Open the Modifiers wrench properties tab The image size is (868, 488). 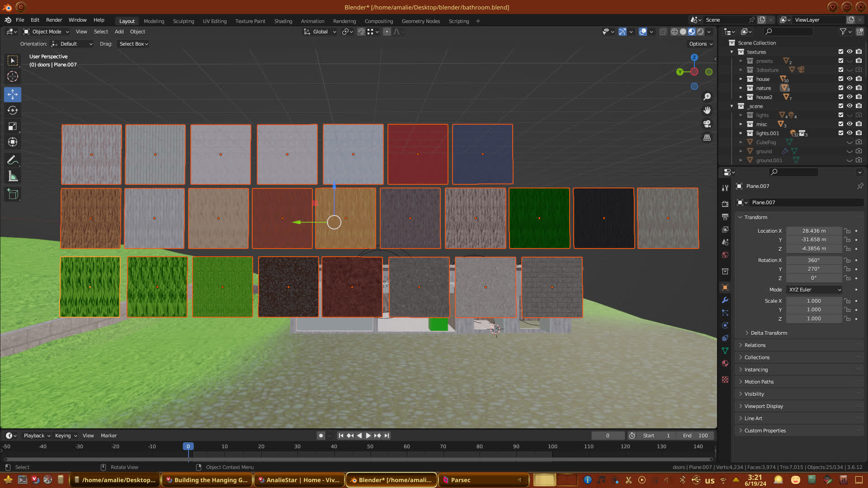click(725, 300)
